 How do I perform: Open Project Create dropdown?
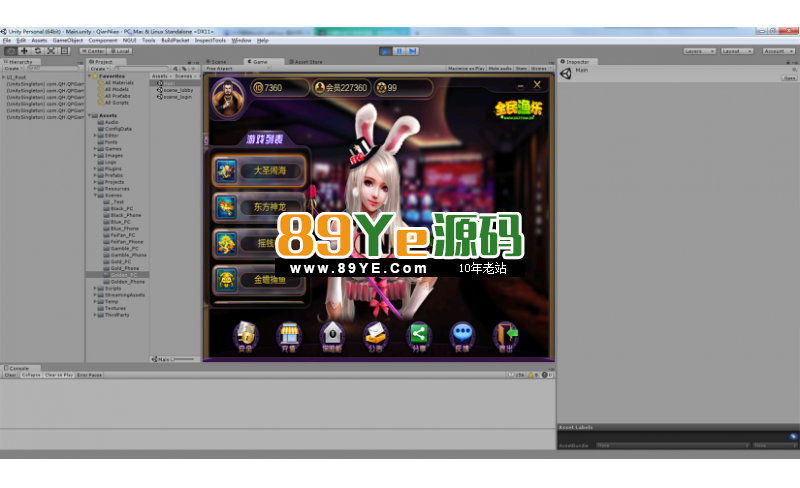pyautogui.click(x=99, y=68)
